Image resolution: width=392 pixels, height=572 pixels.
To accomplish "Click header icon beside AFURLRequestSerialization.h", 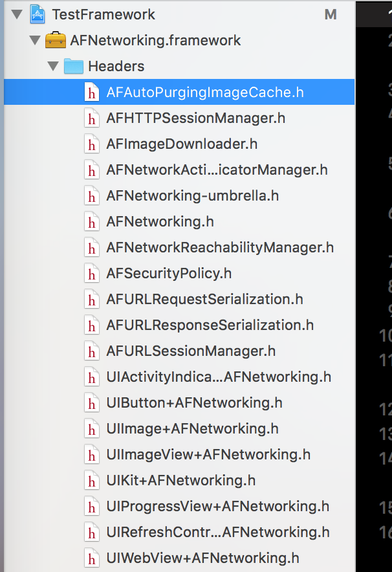I will click(x=91, y=299).
